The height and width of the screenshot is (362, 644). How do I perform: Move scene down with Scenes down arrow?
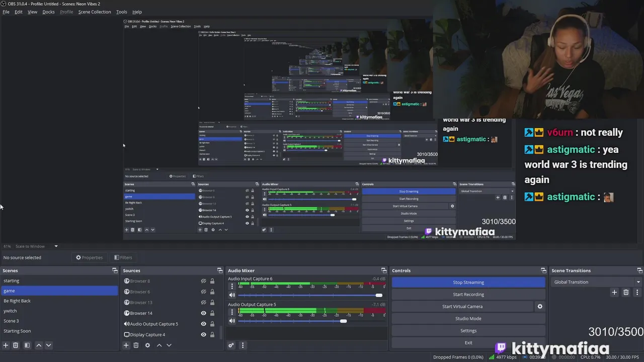click(48, 345)
